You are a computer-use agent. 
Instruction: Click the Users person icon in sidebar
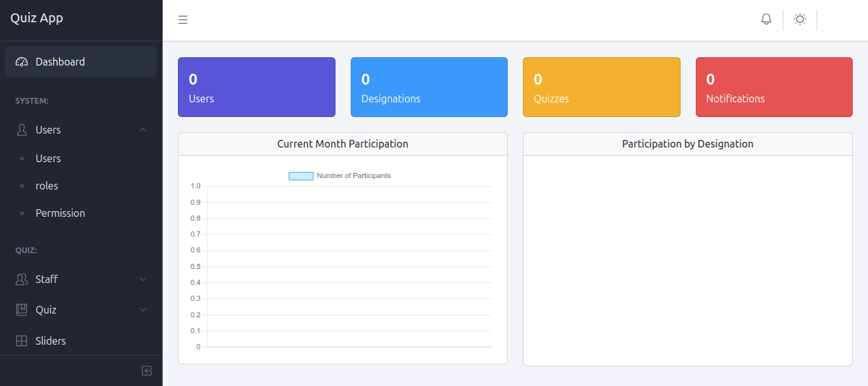[22, 130]
